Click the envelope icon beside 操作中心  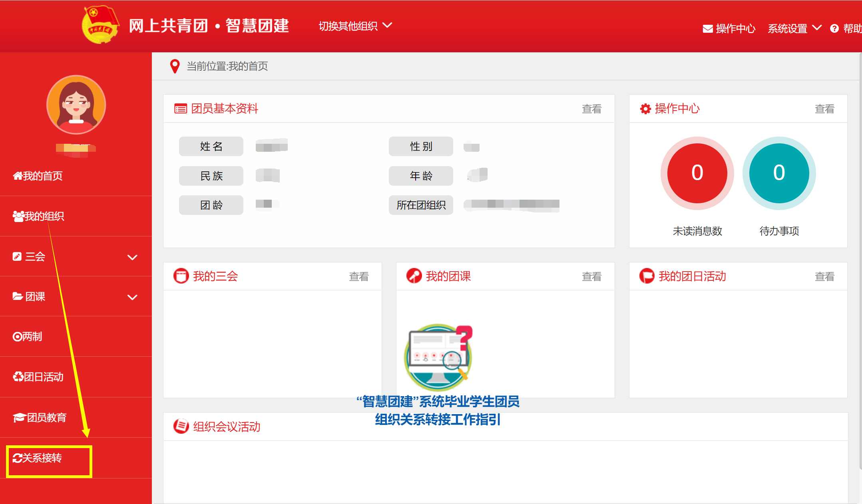click(708, 29)
